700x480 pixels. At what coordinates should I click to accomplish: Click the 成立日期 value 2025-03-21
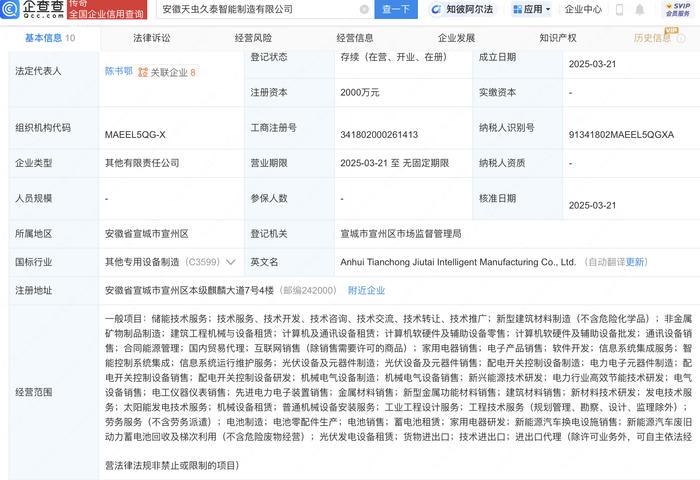592,64
